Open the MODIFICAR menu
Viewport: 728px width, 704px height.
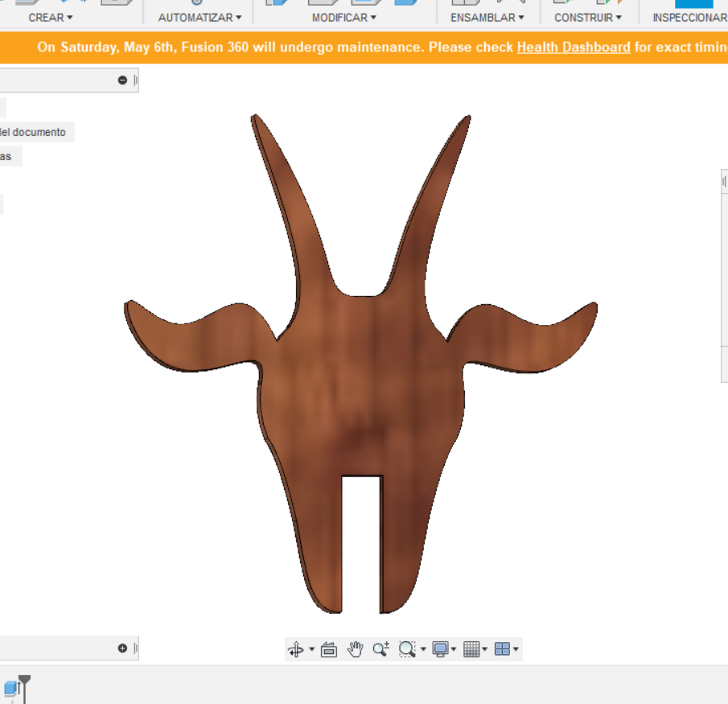344,18
